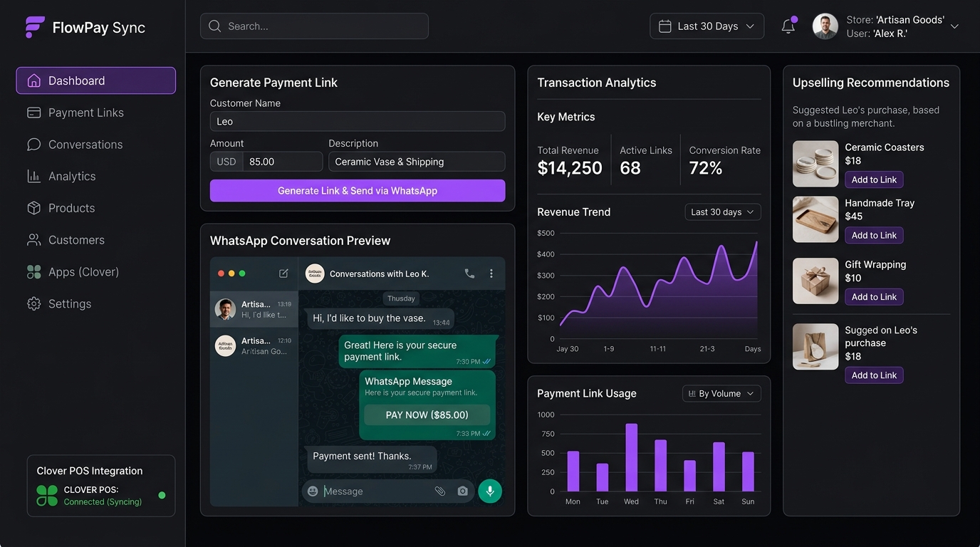This screenshot has width=980, height=547.
Task: Open three-dot chat options menu
Action: click(491, 273)
